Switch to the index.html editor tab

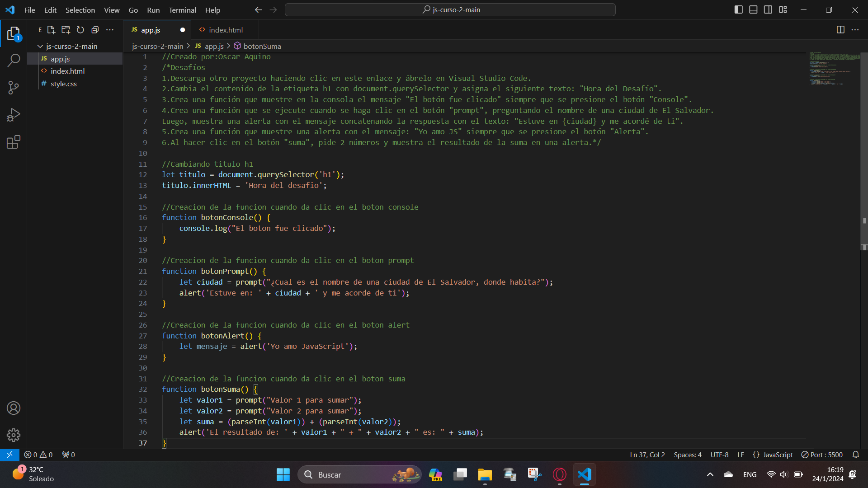[225, 30]
